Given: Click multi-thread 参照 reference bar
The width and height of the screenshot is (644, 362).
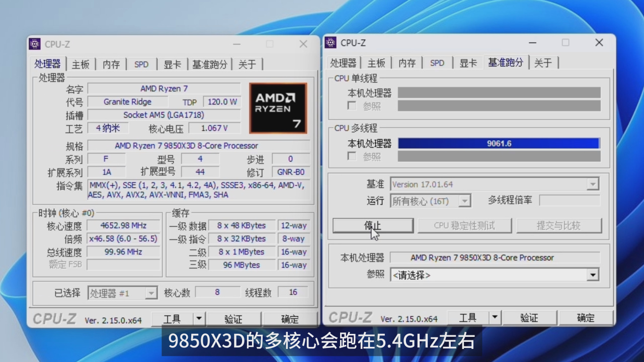Looking at the screenshot, I should [x=499, y=156].
